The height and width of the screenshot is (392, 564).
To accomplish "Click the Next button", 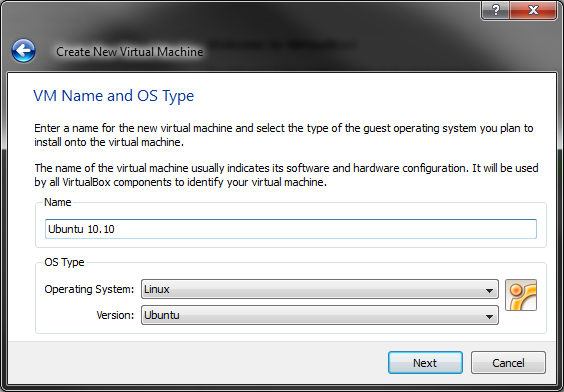I will (x=425, y=363).
